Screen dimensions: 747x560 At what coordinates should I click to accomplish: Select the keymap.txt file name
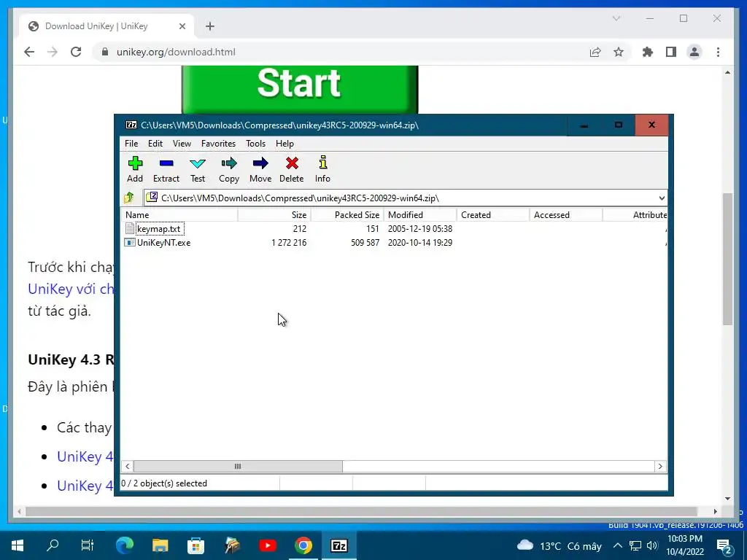tap(159, 228)
